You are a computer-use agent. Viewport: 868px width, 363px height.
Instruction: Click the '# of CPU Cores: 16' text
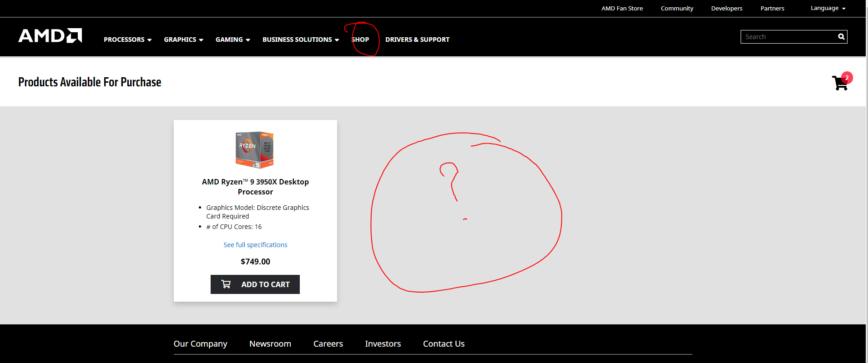[x=234, y=227]
